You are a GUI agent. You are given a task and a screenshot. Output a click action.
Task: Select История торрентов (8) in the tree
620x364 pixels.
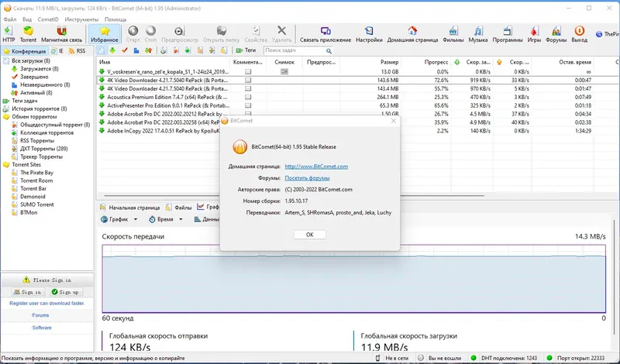click(40, 108)
